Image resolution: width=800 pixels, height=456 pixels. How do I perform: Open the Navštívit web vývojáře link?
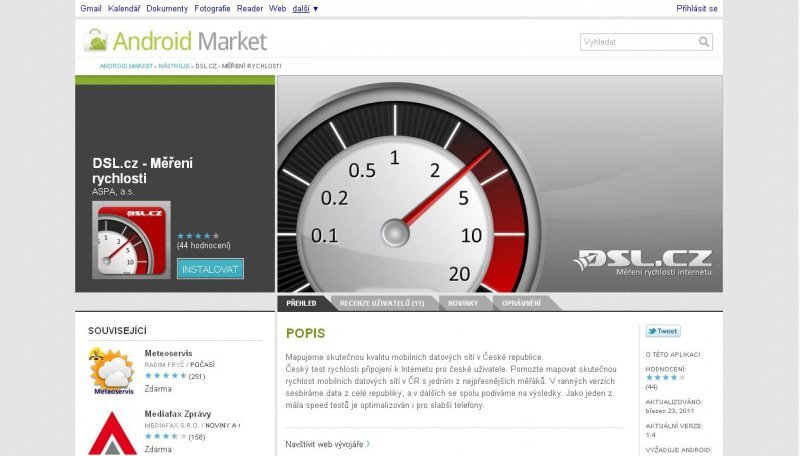click(327, 443)
